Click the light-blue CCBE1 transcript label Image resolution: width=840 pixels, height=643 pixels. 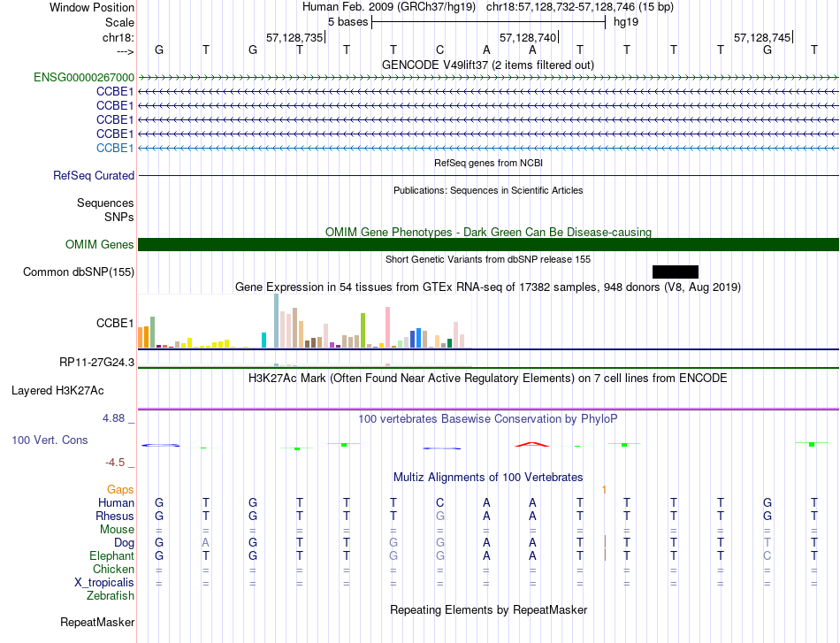pos(115,148)
